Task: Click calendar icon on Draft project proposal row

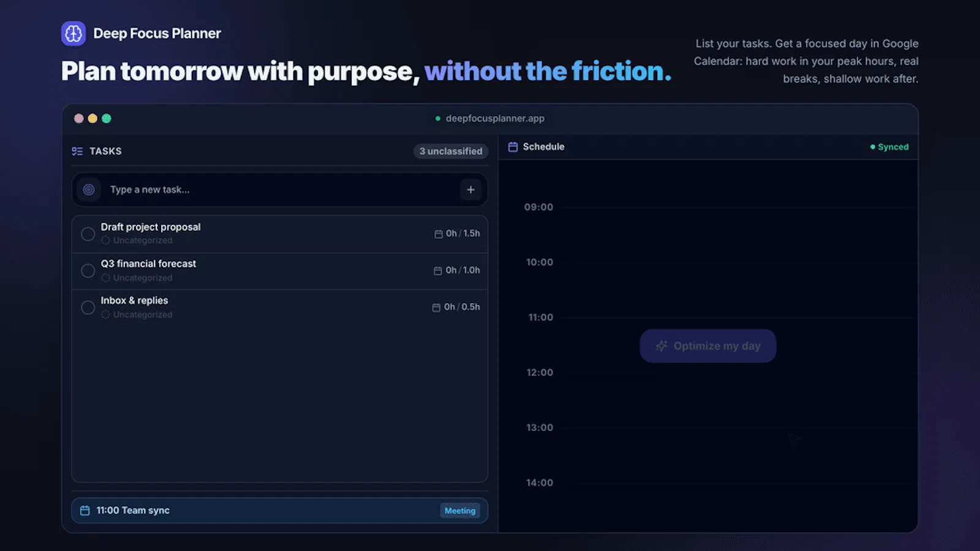Action: (439, 234)
